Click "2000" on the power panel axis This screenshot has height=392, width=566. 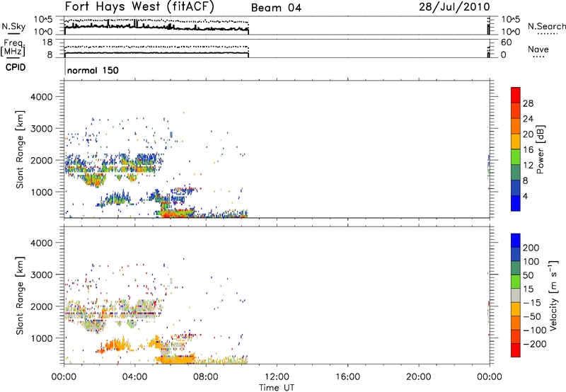42,160
